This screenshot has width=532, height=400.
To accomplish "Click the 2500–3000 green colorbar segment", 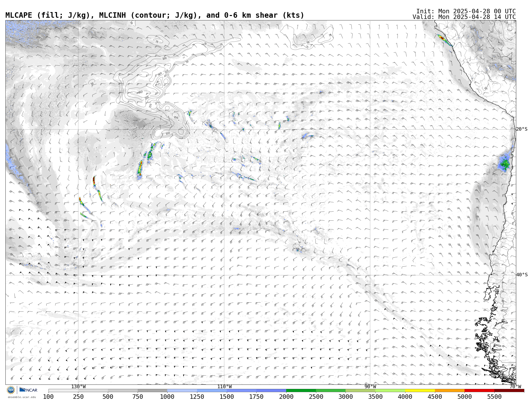I will click(331, 391).
